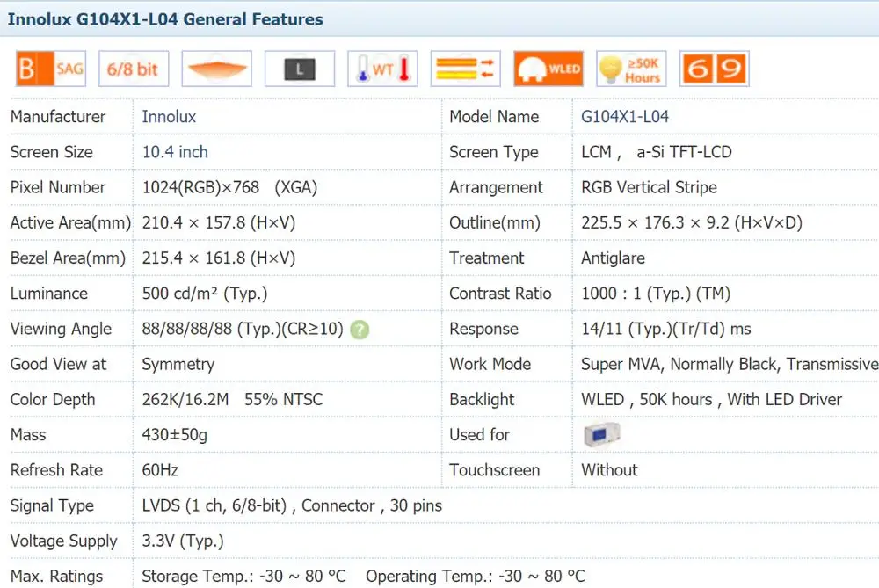879x588 pixels.
Task: Click the Contrast Ratio row label
Action: (500, 294)
